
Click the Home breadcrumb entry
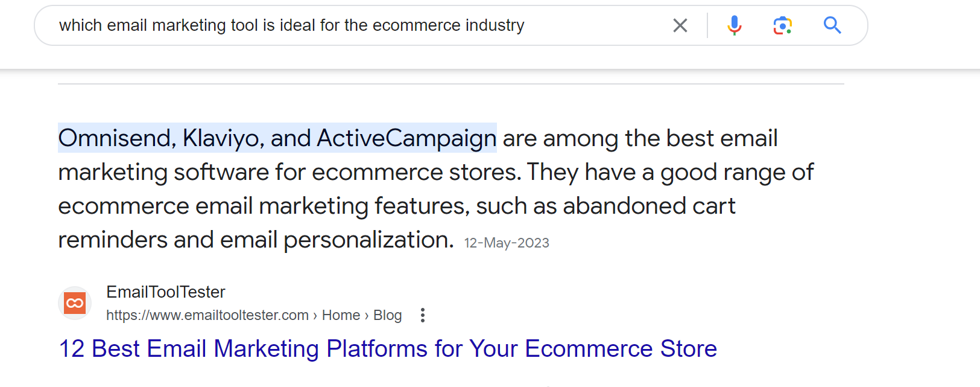tap(341, 315)
